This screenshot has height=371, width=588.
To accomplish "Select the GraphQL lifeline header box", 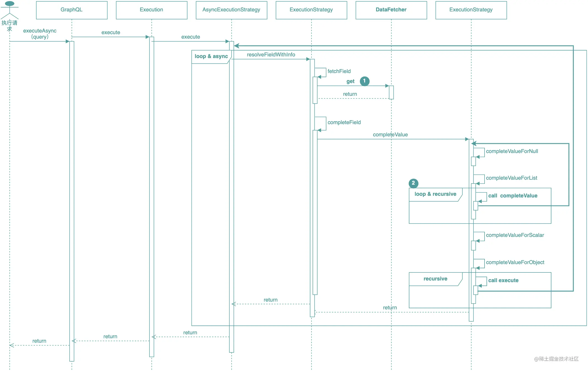I will (x=72, y=10).
